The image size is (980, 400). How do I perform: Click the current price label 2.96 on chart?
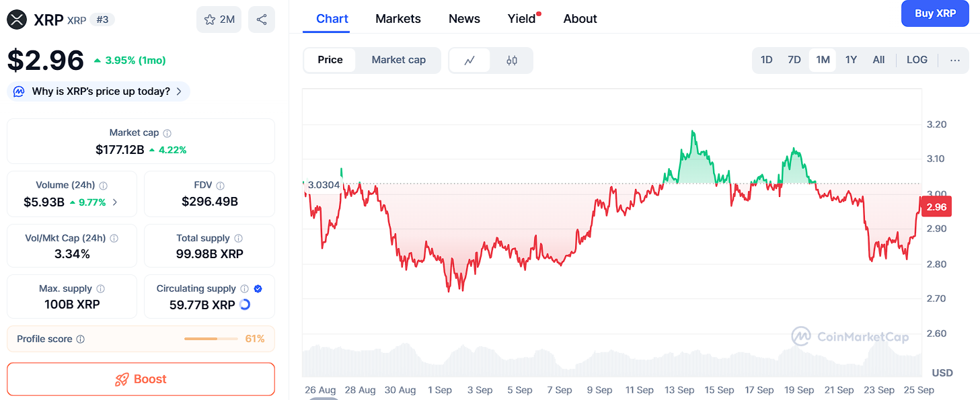click(x=936, y=208)
